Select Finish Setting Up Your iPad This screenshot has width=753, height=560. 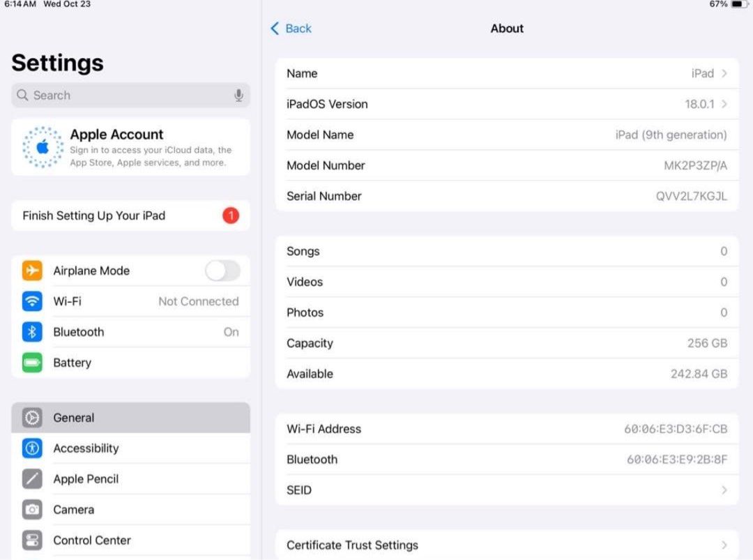(x=130, y=215)
